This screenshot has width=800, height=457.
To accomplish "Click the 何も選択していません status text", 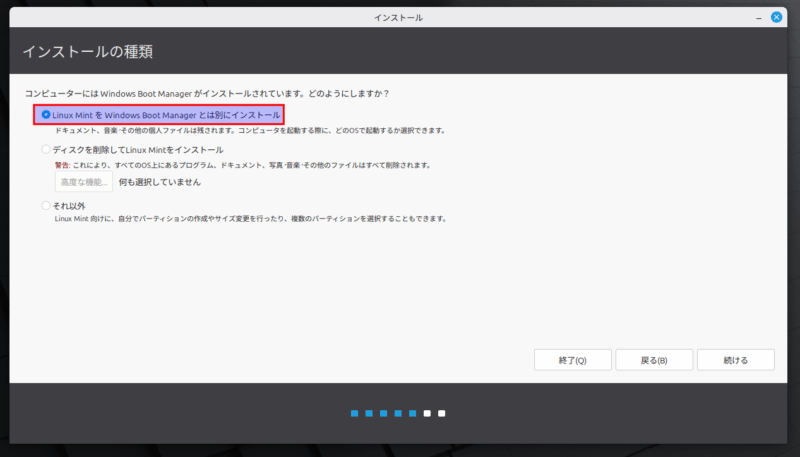I will pos(160,182).
